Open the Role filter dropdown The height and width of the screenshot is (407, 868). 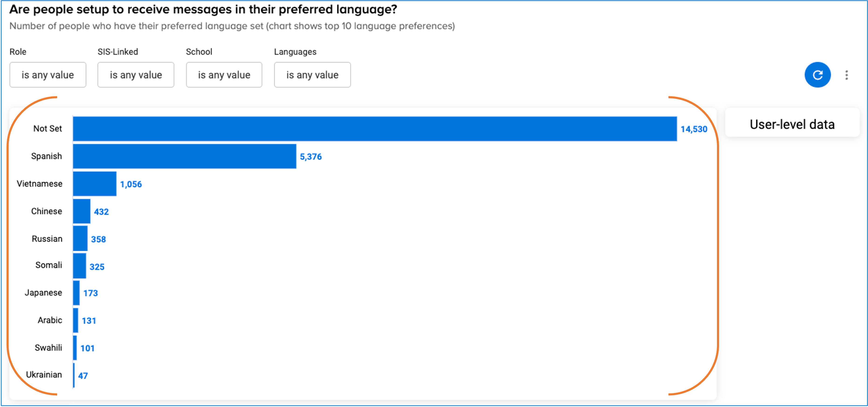(x=48, y=75)
